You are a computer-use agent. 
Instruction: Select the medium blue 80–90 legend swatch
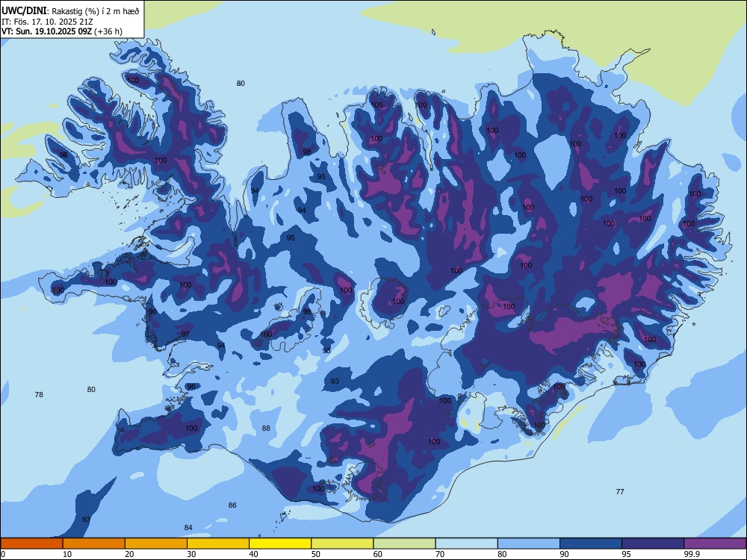pos(529,544)
